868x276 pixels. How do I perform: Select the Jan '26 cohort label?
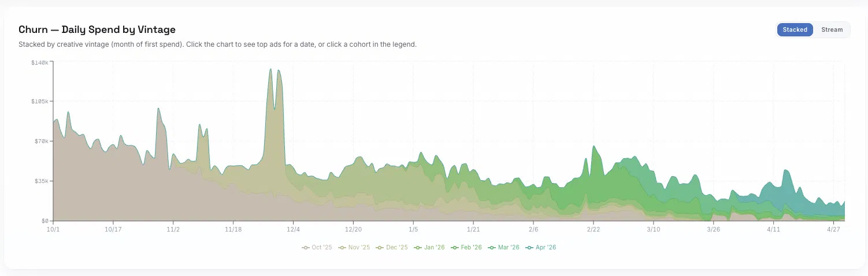click(433, 248)
